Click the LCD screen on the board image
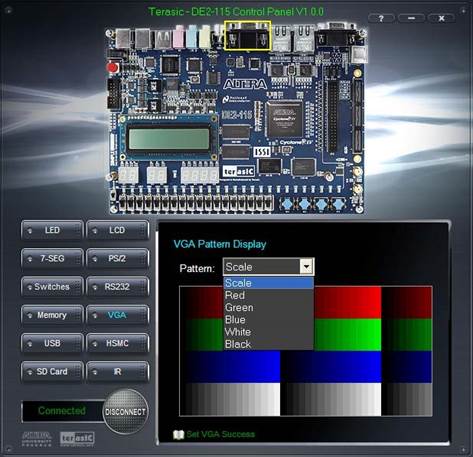The width and height of the screenshot is (473, 457). (x=169, y=139)
